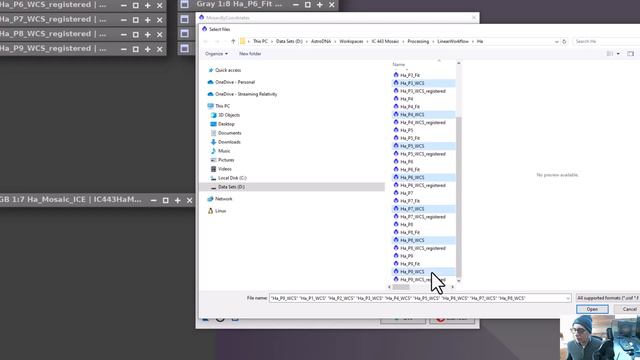Click the File name input field
Image resolution: width=640 pixels, height=360 pixels.
coord(420,298)
